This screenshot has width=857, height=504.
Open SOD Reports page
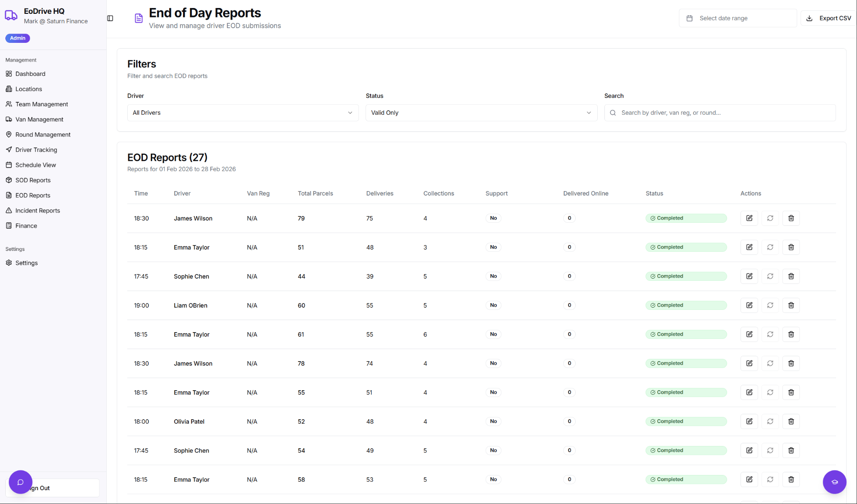tap(33, 180)
